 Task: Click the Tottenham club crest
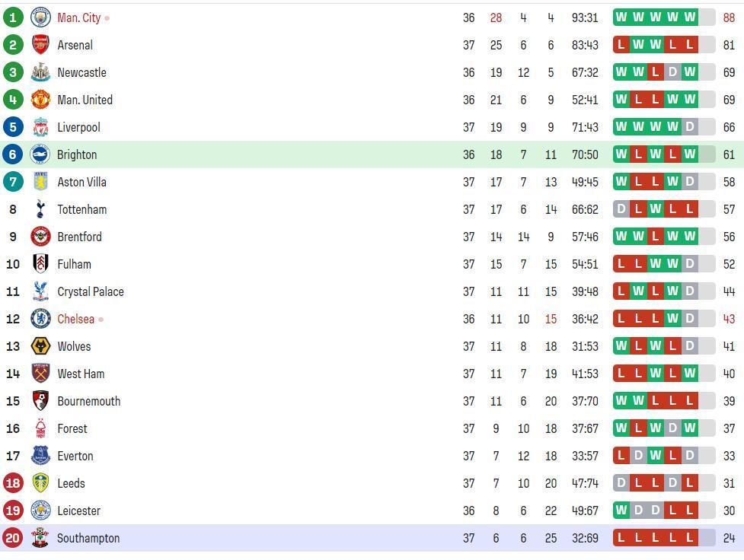[x=40, y=209]
